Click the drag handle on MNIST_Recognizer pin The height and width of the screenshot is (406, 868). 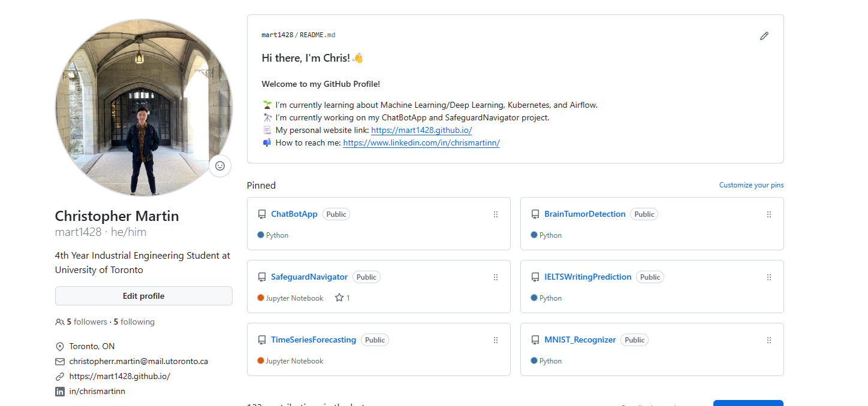[x=769, y=340]
